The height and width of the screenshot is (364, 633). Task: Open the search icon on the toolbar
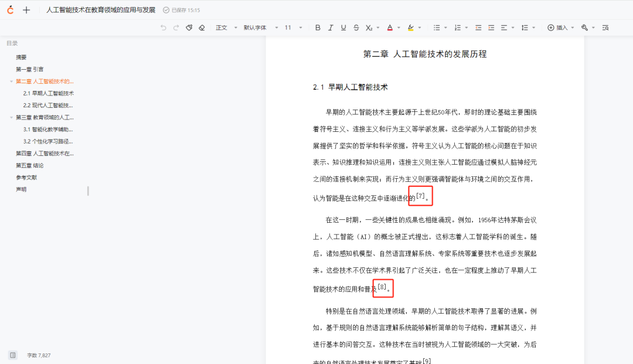[607, 28]
